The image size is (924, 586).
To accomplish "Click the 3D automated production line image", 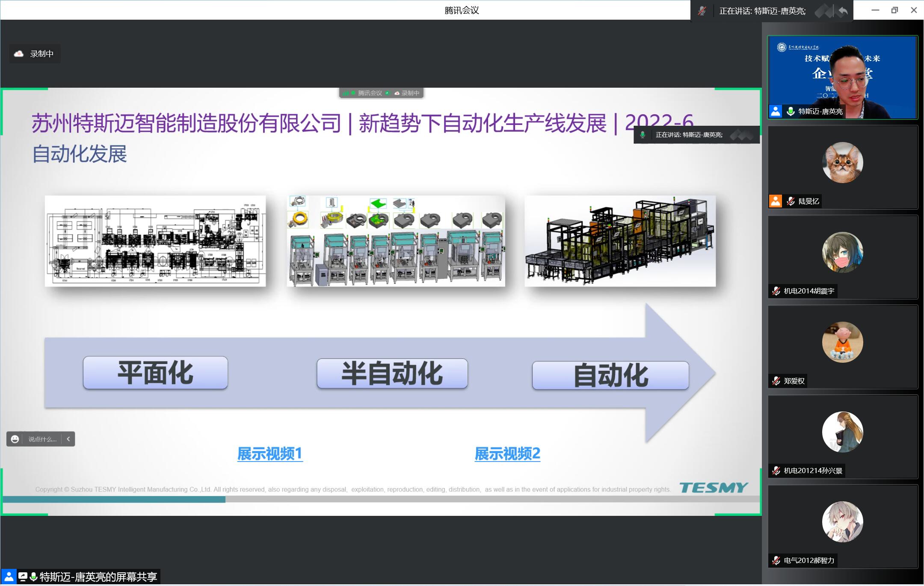I will (x=620, y=241).
